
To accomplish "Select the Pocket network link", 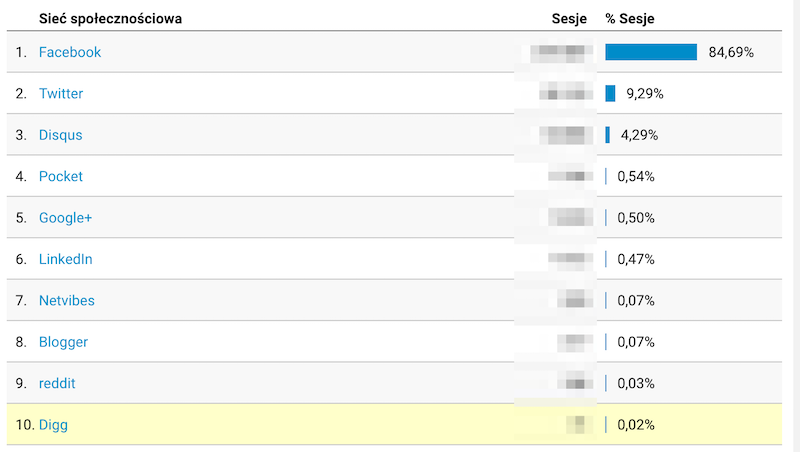I will coord(61,176).
